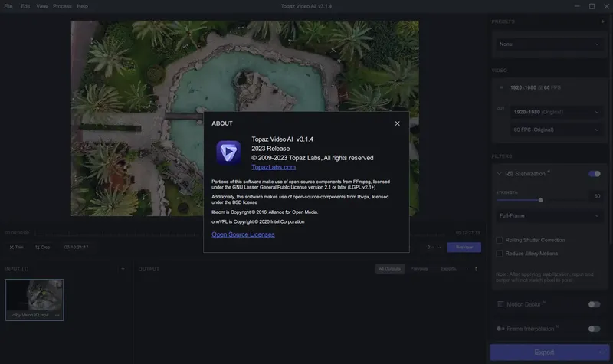The height and width of the screenshot is (364, 613).
Task: Switch to the Exports tab
Action: [x=448, y=269]
